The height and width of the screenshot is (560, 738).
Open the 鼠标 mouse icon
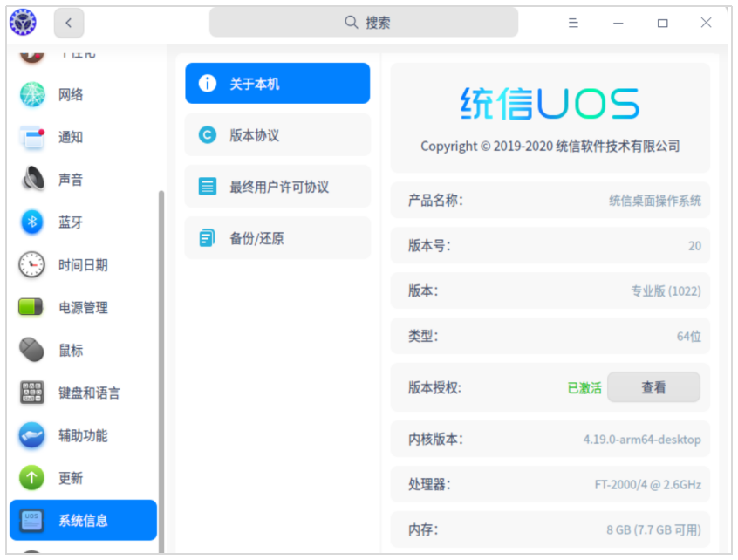[x=32, y=350]
